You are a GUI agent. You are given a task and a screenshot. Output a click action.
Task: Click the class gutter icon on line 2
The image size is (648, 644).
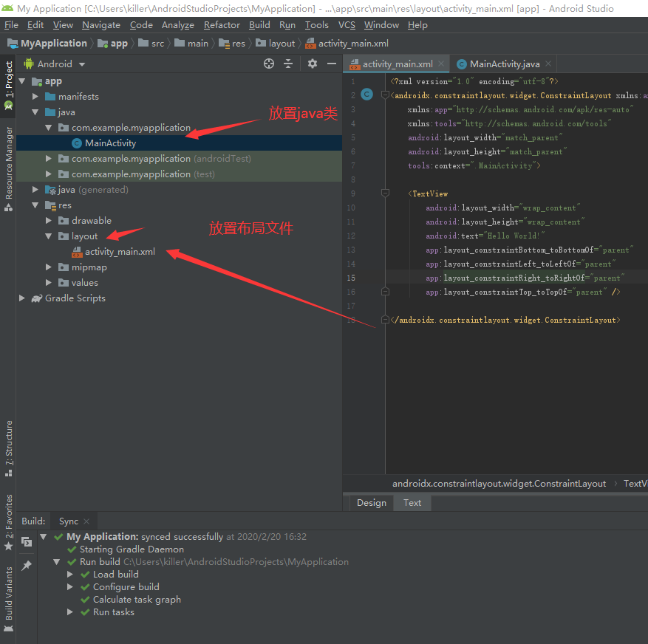pyautogui.click(x=366, y=95)
